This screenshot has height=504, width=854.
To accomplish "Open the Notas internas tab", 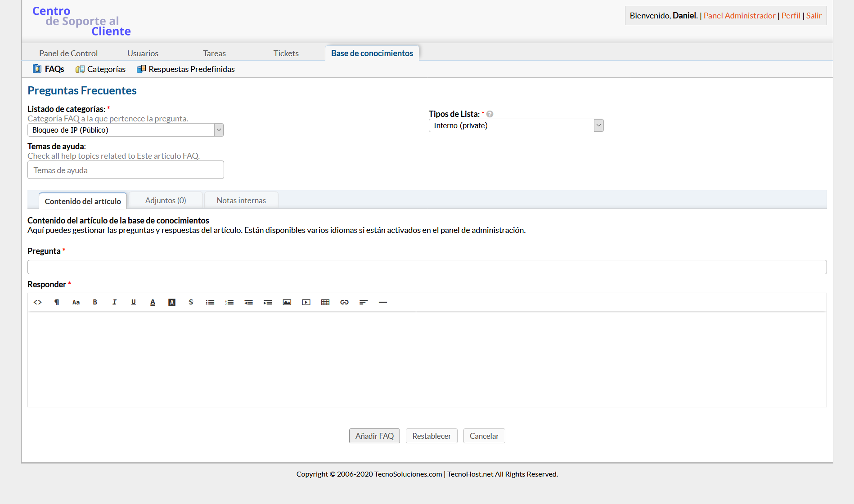I will point(241,201).
